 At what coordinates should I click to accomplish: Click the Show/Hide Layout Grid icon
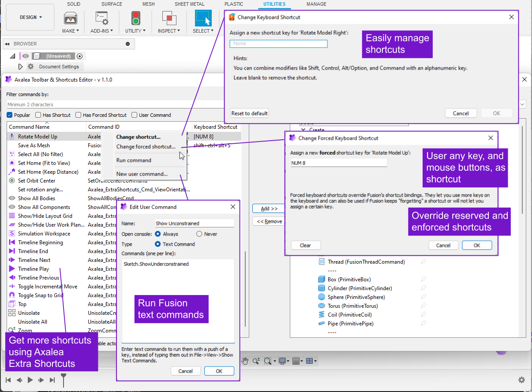click(12, 216)
